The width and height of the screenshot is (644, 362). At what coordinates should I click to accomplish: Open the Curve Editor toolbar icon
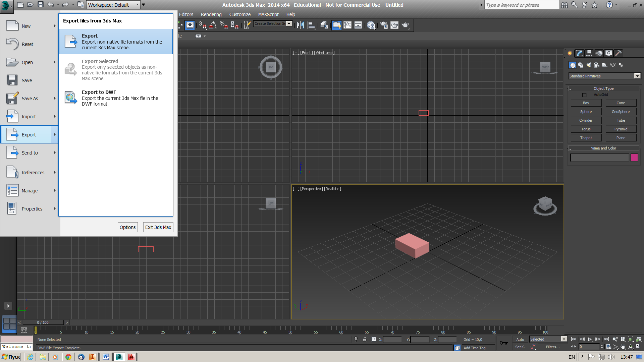347,25
